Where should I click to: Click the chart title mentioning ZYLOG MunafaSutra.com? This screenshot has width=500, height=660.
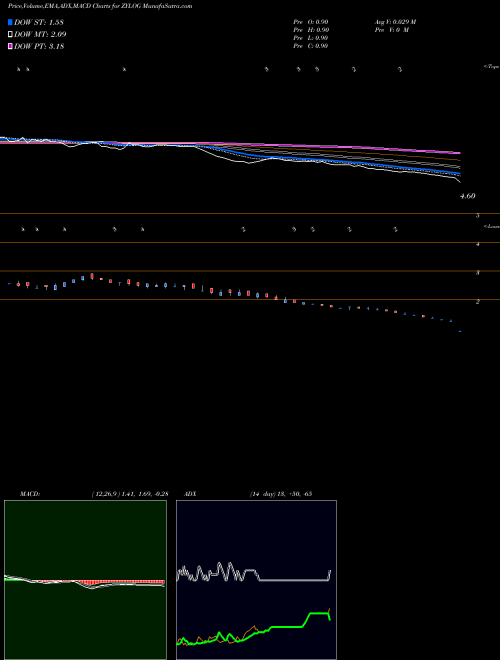(100, 6)
